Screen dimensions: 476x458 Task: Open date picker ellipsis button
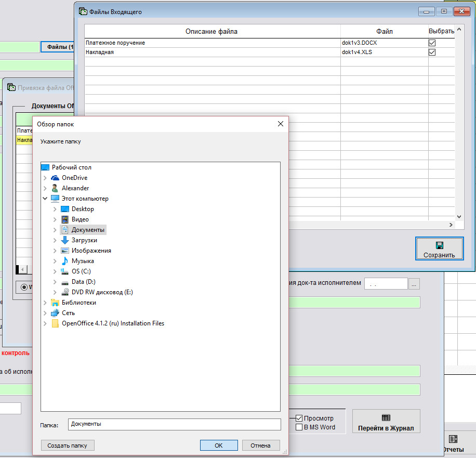[414, 284]
